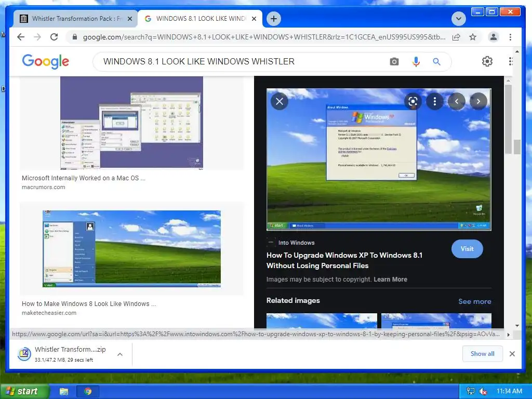The height and width of the screenshot is (399, 532).
Task: Open the Google apps grid icon
Action: click(510, 61)
